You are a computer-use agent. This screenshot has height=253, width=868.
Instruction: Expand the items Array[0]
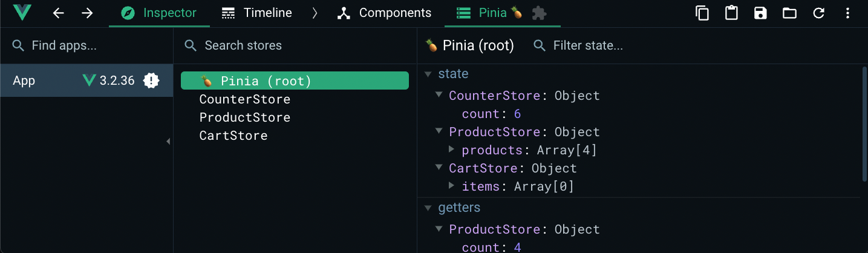coord(452,186)
